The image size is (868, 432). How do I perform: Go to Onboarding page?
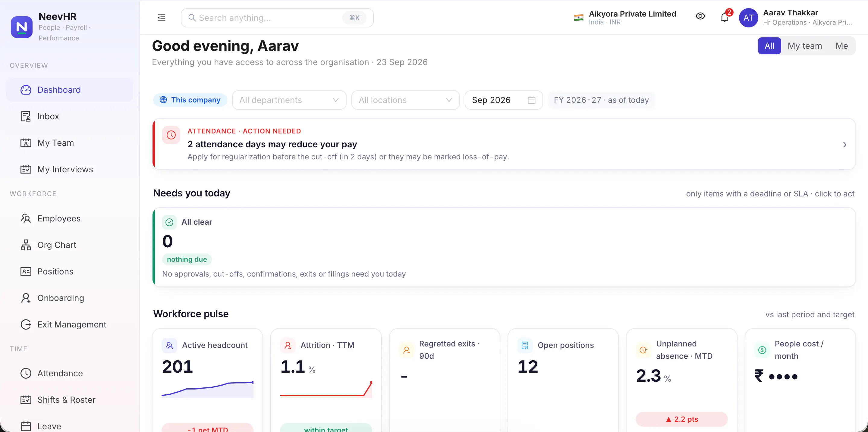(x=69, y=298)
